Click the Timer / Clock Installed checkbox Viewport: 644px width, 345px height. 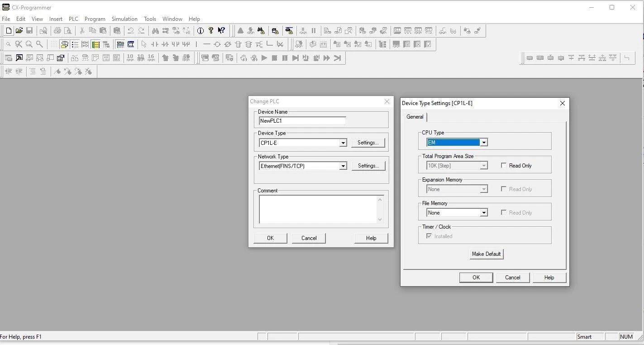(x=429, y=236)
